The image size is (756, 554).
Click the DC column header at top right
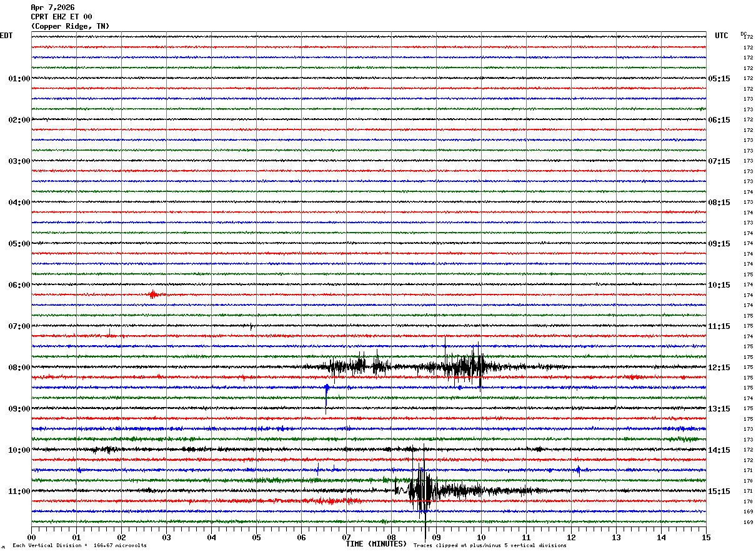[x=744, y=33]
